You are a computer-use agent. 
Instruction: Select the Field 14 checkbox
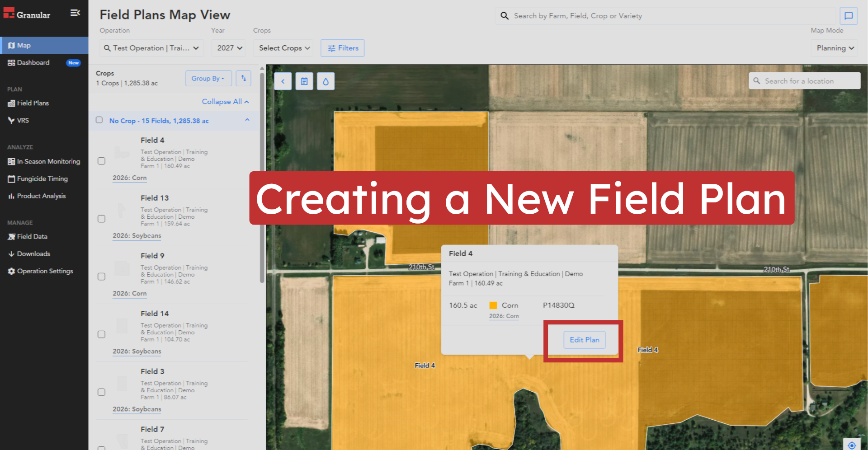click(x=102, y=334)
